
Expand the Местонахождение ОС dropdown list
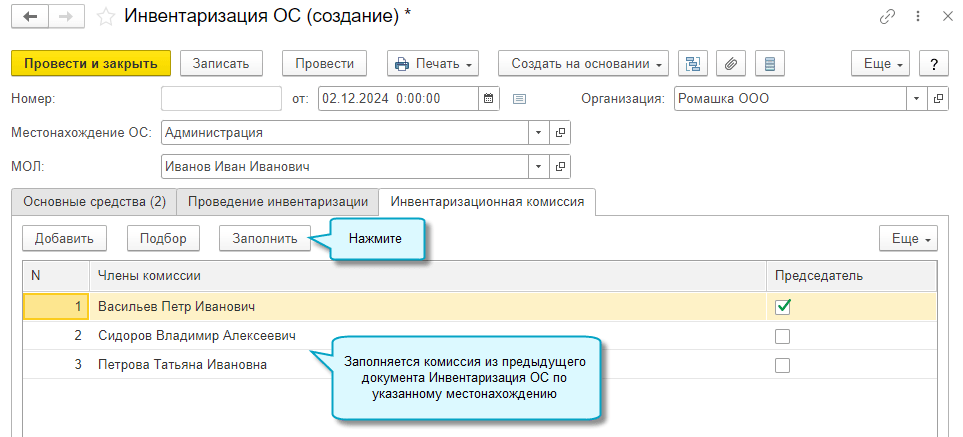point(539,132)
